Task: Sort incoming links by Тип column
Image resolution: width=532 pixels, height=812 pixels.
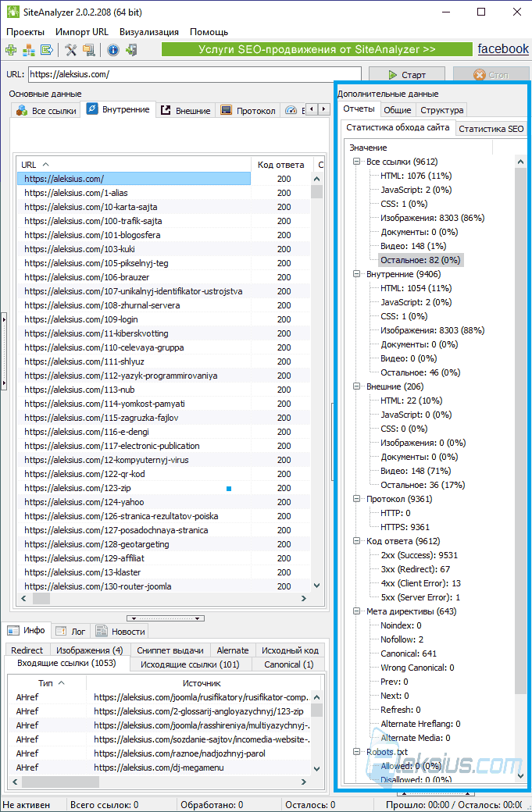Action: (46, 683)
